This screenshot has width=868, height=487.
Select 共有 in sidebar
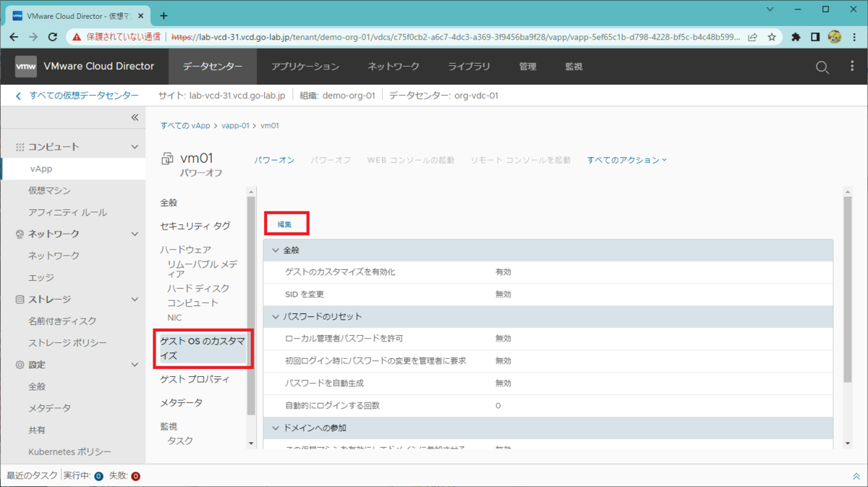click(x=37, y=430)
